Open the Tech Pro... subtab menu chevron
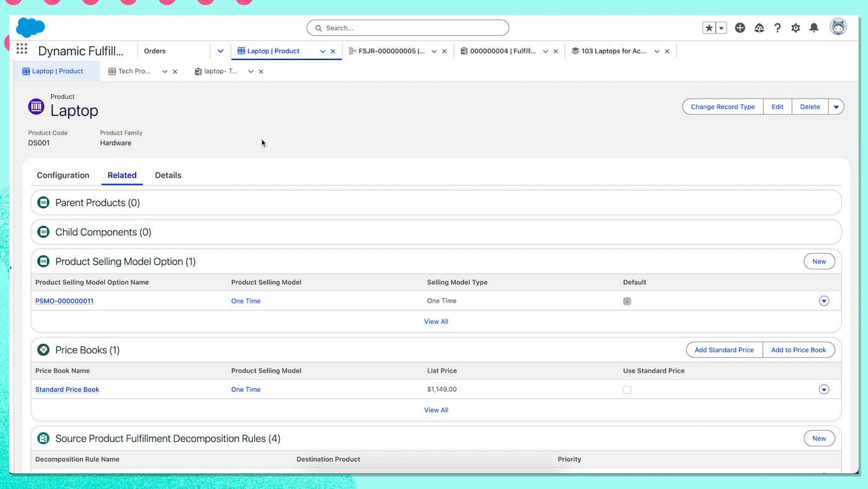Viewport: 868px width, 489px height. pos(164,71)
